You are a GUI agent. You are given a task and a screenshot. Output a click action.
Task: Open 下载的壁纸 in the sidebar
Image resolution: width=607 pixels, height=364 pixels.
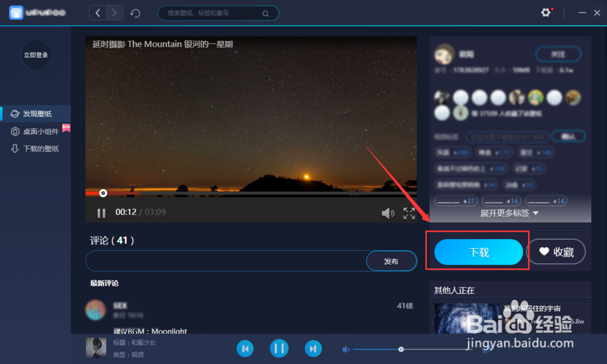(x=36, y=149)
